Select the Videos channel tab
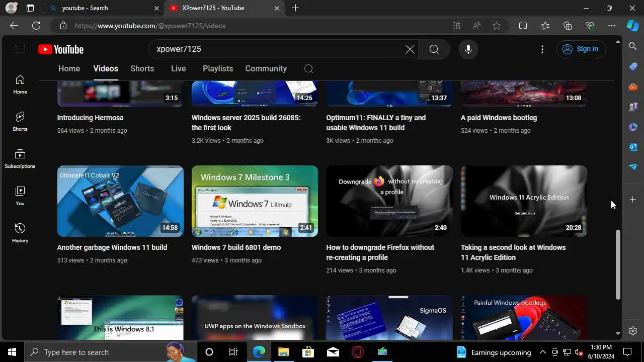 coord(106,69)
